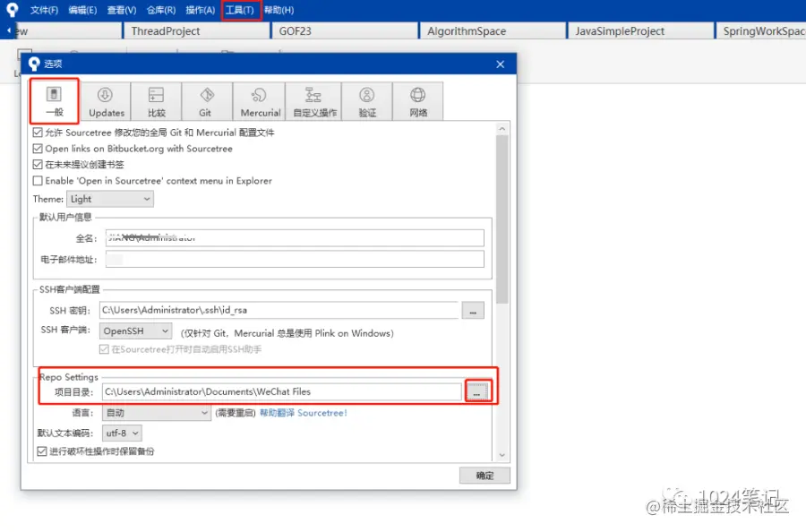Close the options dialog
The height and width of the screenshot is (532, 806).
(x=500, y=64)
